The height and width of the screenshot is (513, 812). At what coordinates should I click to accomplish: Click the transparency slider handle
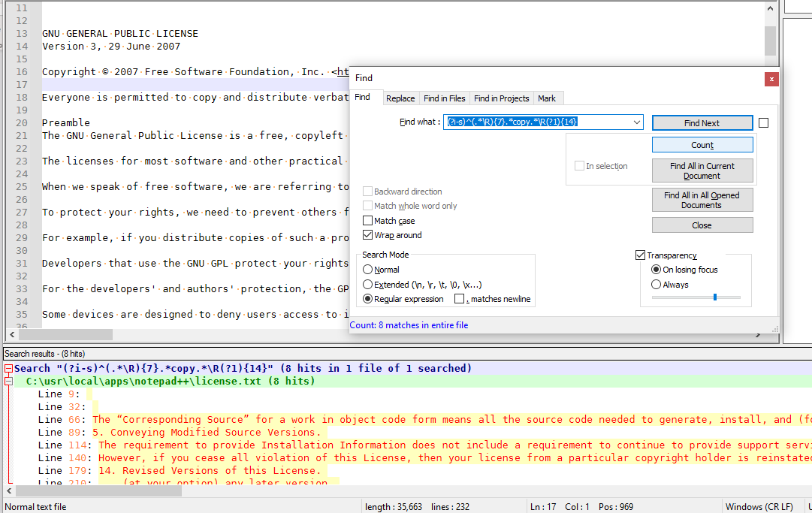point(714,297)
